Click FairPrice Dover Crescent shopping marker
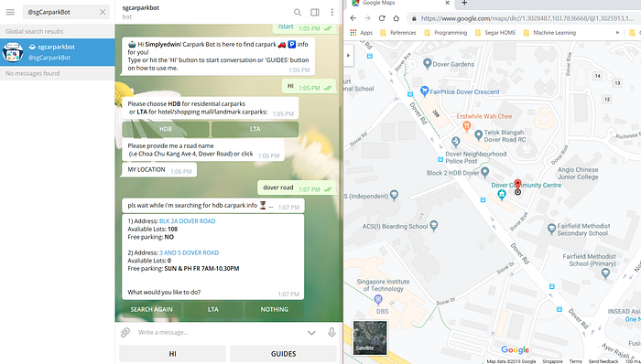The height and width of the screenshot is (364, 641). 424,91
